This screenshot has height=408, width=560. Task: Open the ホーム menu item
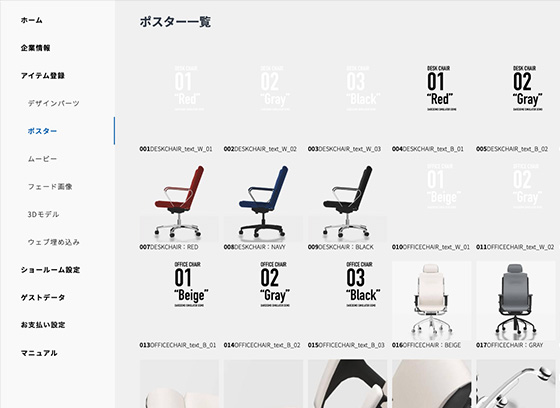(31, 20)
